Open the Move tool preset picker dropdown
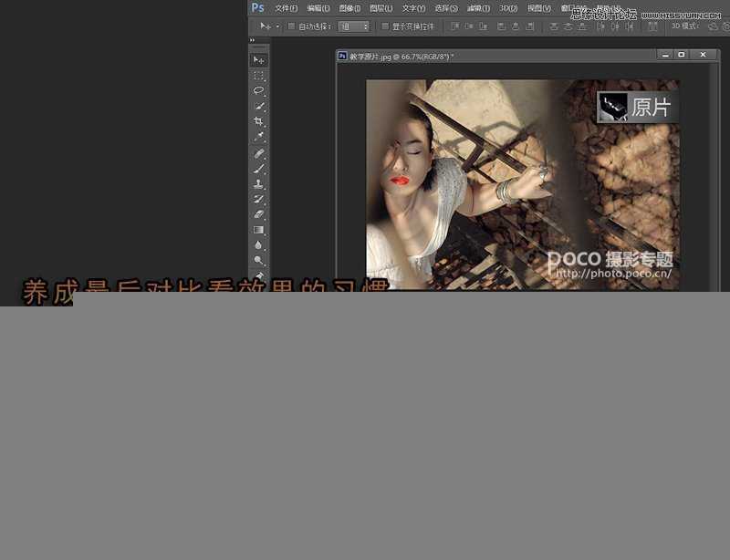The height and width of the screenshot is (560, 730). pos(267,26)
